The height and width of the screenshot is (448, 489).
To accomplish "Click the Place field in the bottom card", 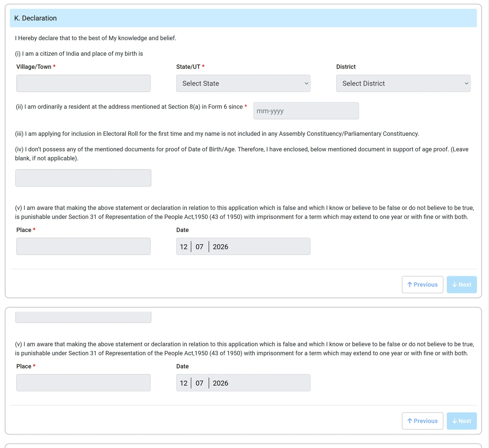I will point(83,383).
